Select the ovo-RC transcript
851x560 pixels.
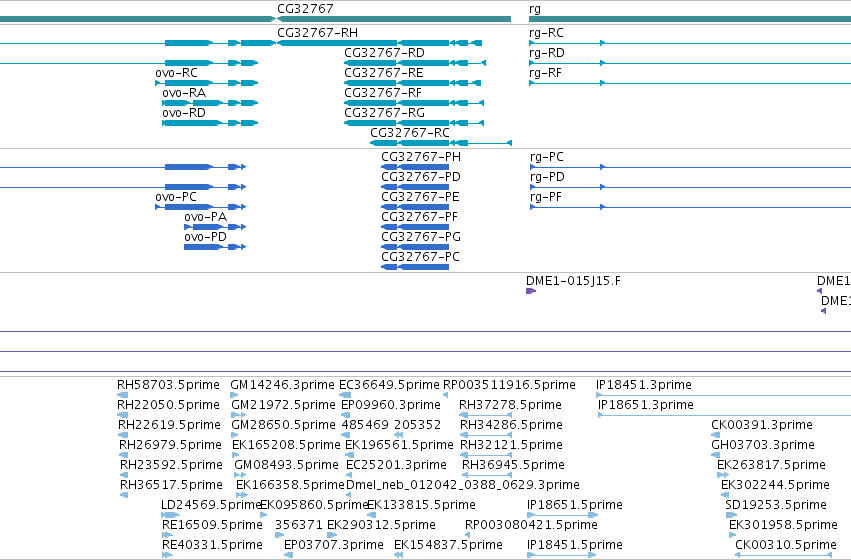click(207, 83)
